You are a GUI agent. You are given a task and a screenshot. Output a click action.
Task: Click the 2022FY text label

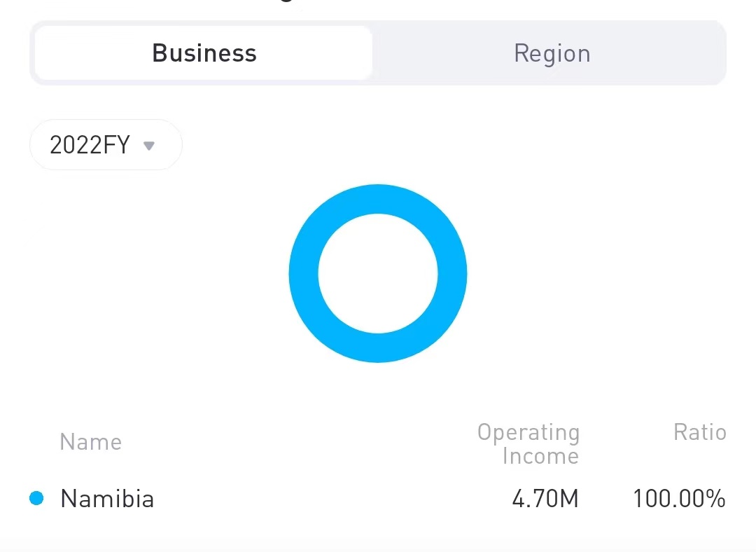point(90,145)
